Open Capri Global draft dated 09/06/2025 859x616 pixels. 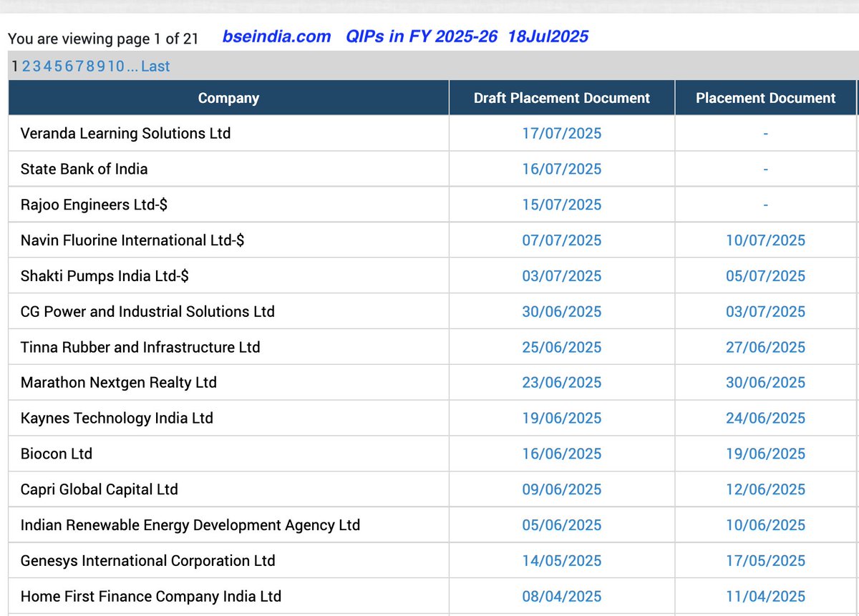tap(562, 490)
